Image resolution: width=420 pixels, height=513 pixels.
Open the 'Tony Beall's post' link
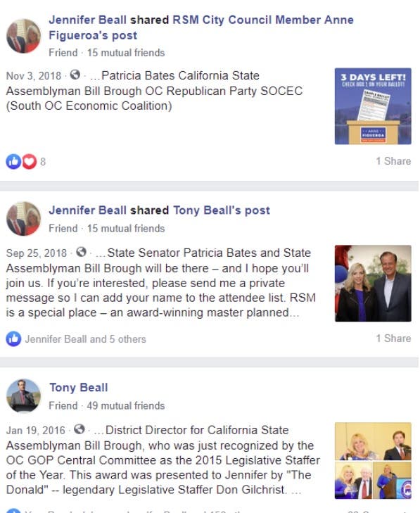pyautogui.click(x=222, y=210)
